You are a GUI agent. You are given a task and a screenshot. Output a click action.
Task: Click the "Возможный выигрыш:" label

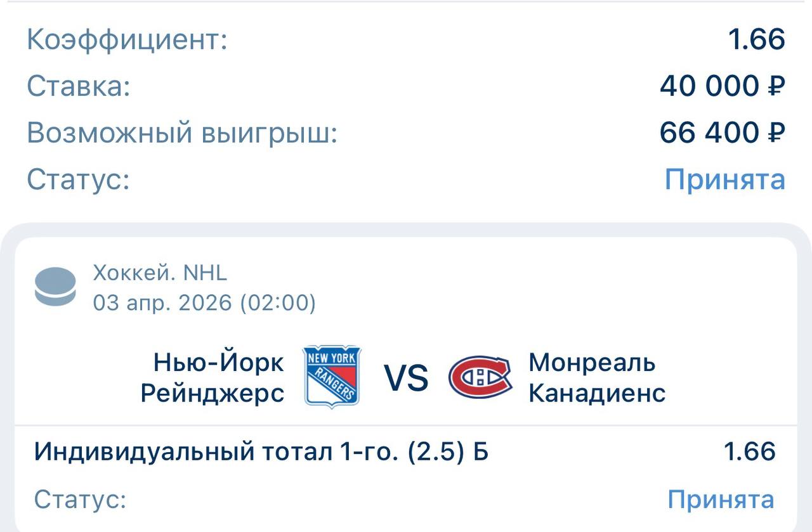pos(182,133)
